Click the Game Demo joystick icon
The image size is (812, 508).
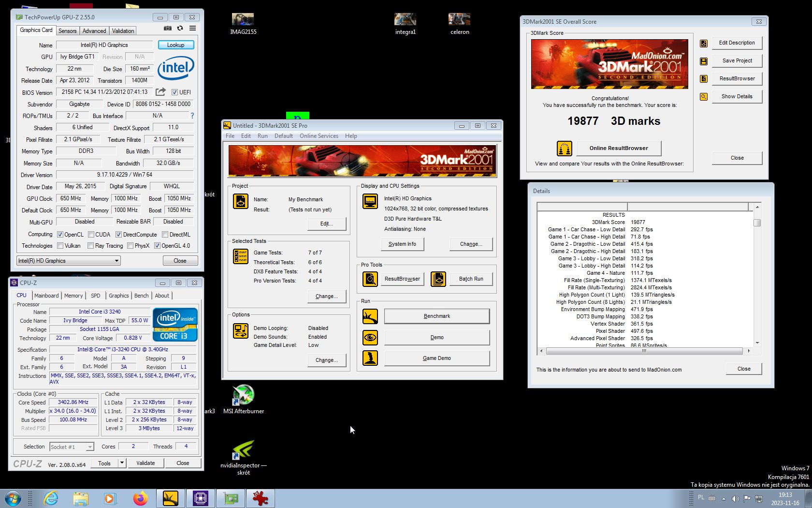click(x=370, y=358)
